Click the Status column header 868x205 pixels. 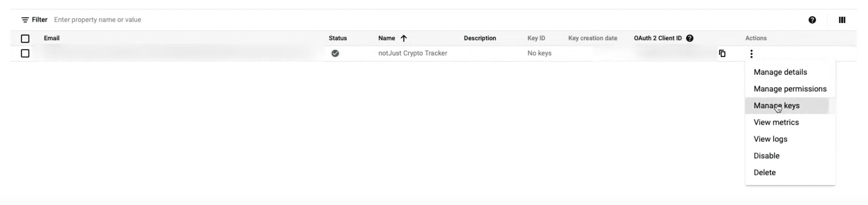(x=338, y=38)
